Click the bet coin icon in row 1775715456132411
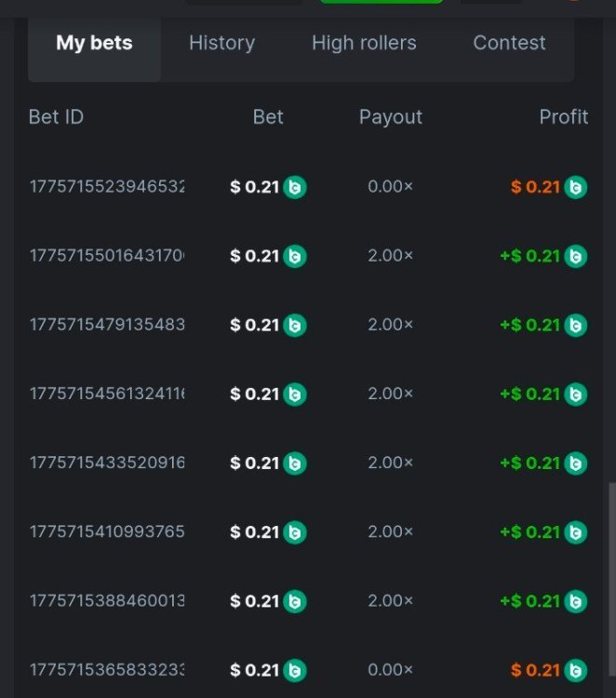 click(295, 394)
